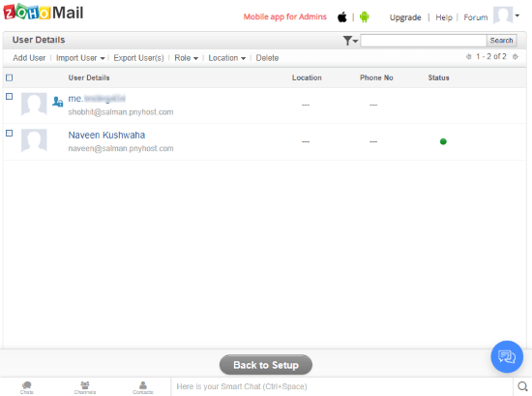The width and height of the screenshot is (532, 396).
Task: Open the blue live chat bubble
Action: pos(507,356)
